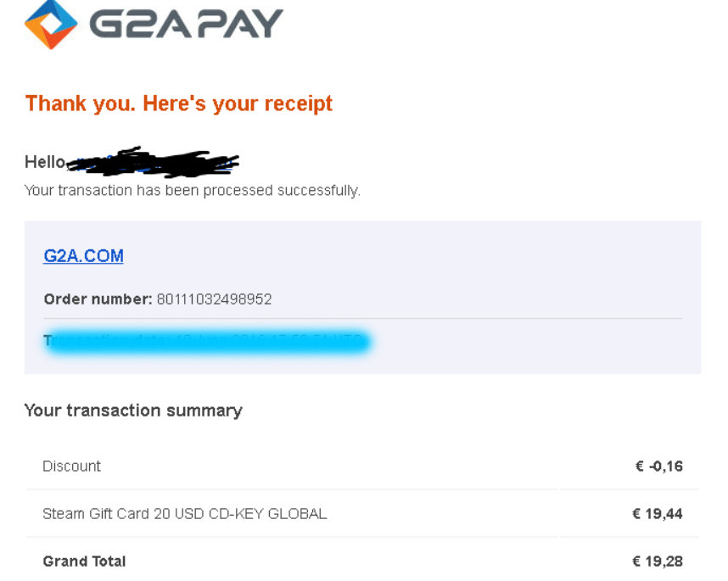Select order number value 80111032498952
This screenshot has width=728, height=581.
pos(214,299)
